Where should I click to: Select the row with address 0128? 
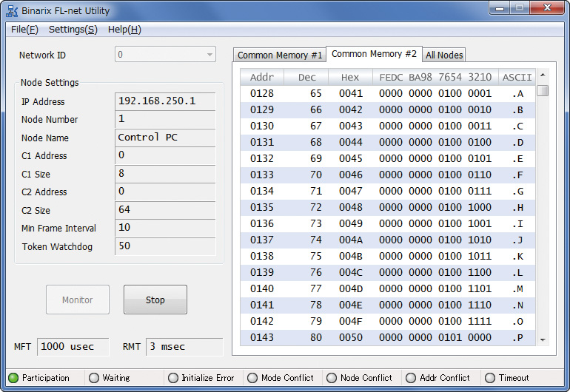pyautogui.click(x=387, y=94)
